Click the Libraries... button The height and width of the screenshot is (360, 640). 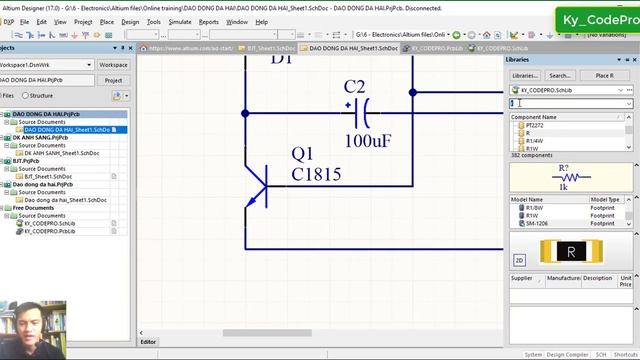[x=525, y=76]
